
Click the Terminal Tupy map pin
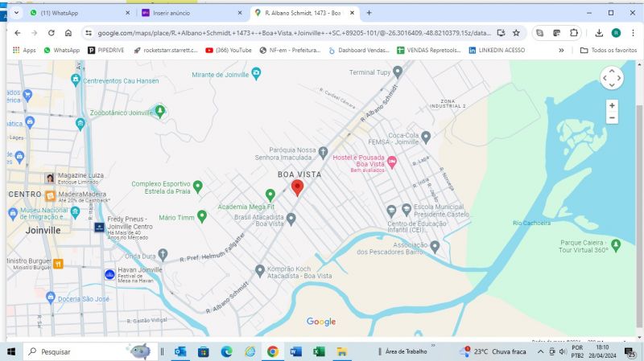tap(397, 72)
